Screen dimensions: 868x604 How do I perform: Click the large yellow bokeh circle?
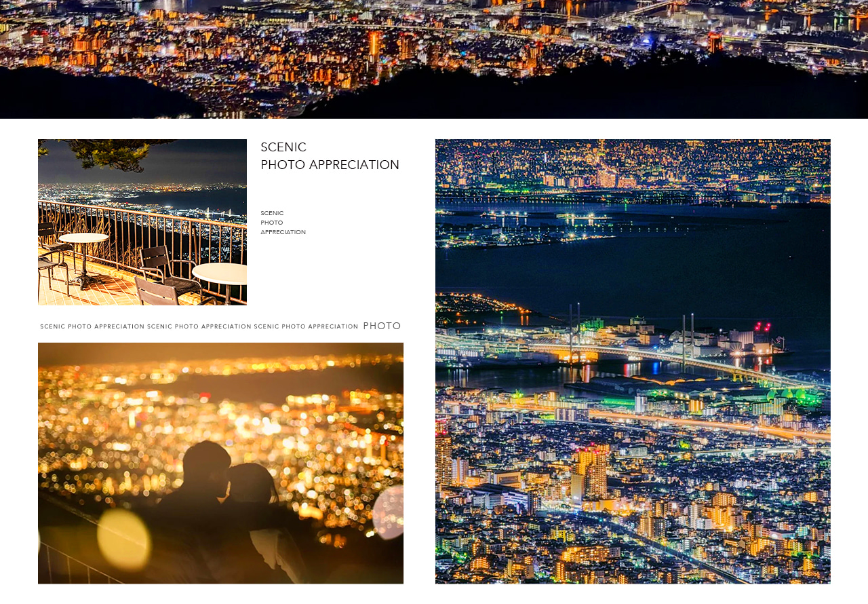pos(123,539)
